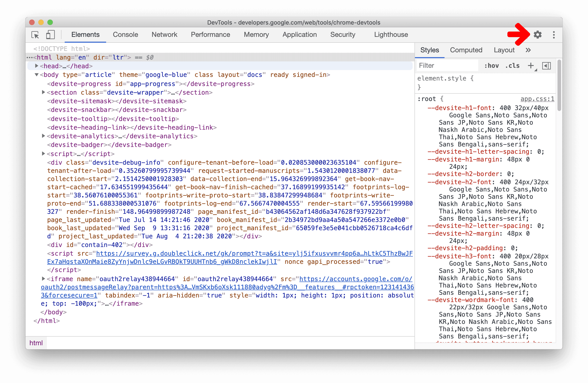Image resolution: width=588 pixels, height=383 pixels.
Task: Click the new style rule plus icon
Action: (x=532, y=66)
